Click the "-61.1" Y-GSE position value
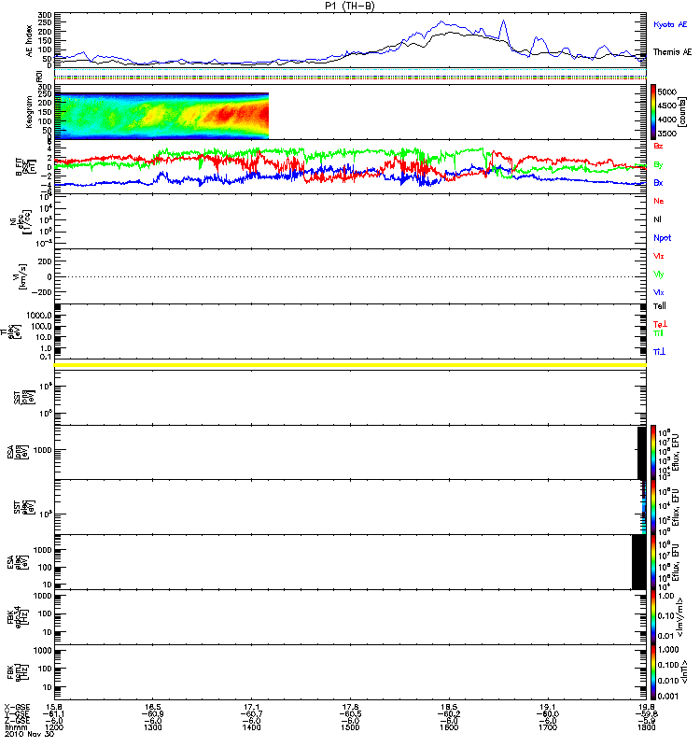 pos(53,714)
